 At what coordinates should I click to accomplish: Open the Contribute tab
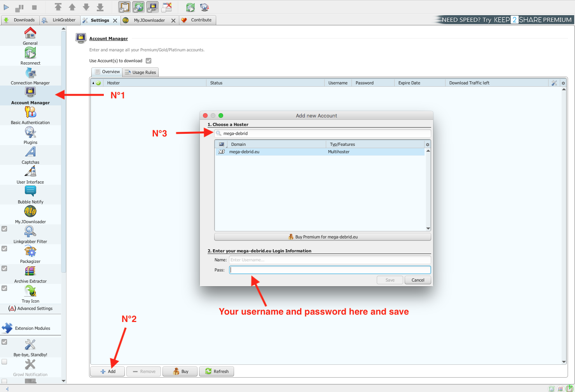[197, 20]
